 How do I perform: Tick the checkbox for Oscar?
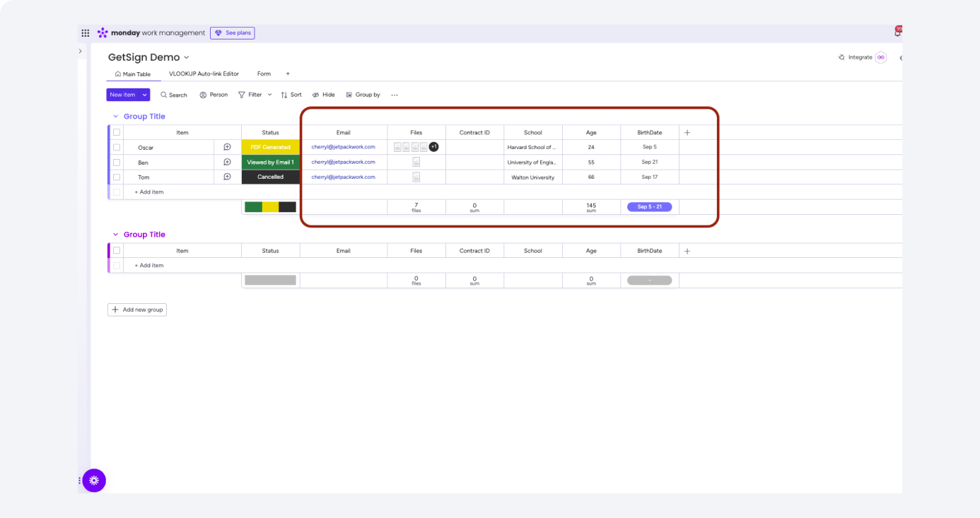(x=117, y=147)
